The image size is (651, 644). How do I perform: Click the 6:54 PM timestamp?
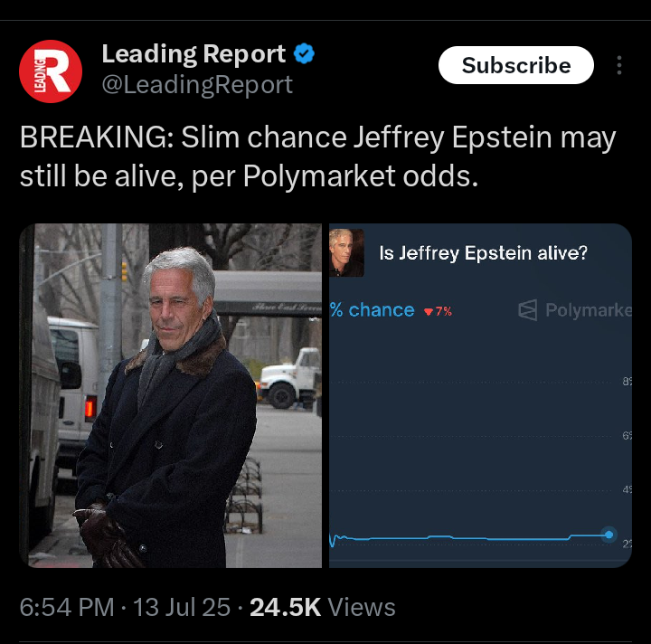[67, 608]
